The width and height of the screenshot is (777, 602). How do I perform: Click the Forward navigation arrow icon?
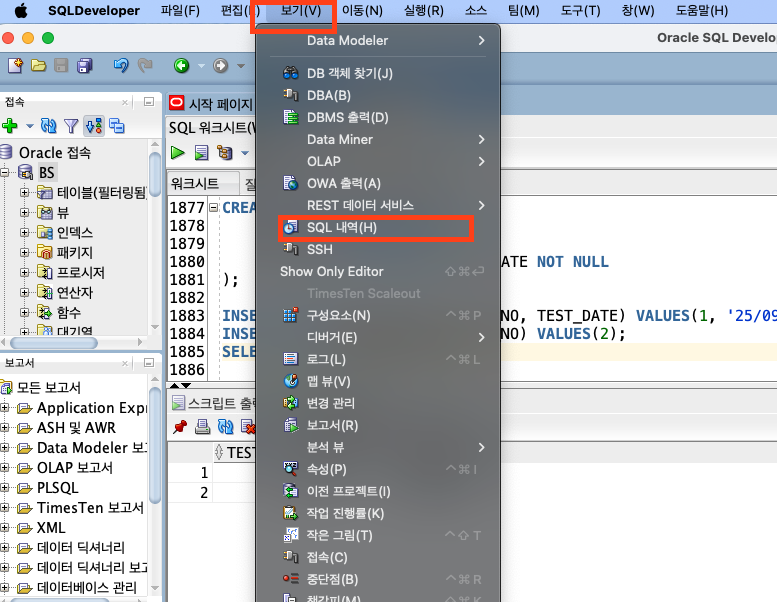point(221,65)
